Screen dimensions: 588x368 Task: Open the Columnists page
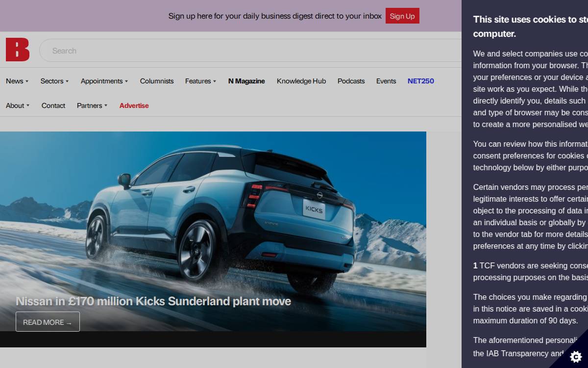pos(157,81)
